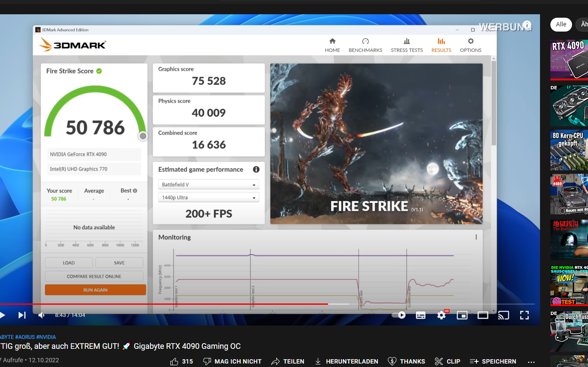Open the hashtag AORUS link
Image resolution: width=588 pixels, height=367 pixels.
pos(26,337)
